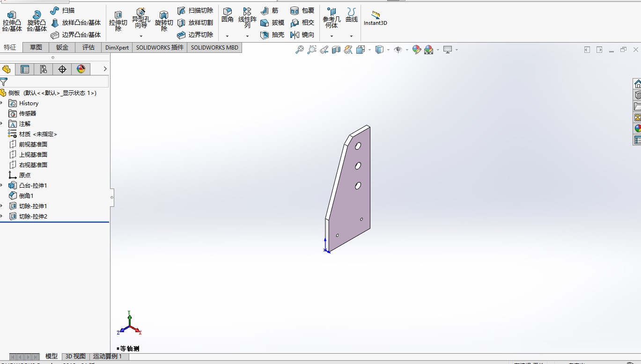The image size is (641, 364).
Task: Open the FeatureManager design tree tab
Action: [7, 69]
